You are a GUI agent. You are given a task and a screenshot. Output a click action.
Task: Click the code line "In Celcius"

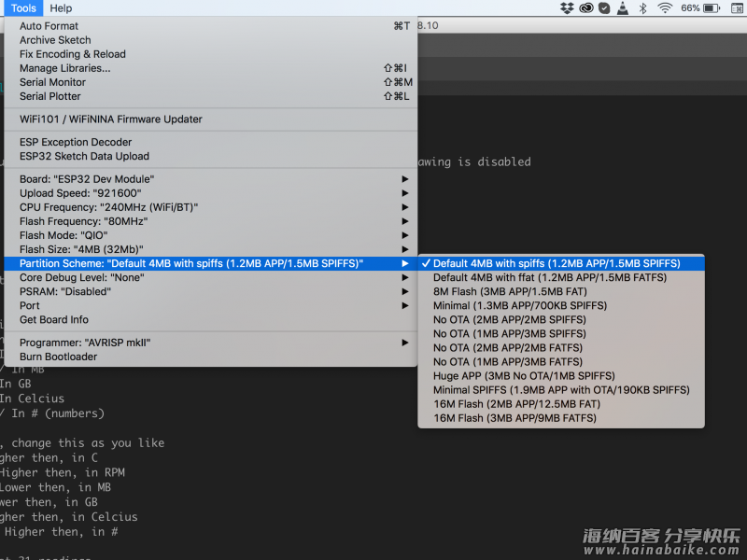(32, 399)
